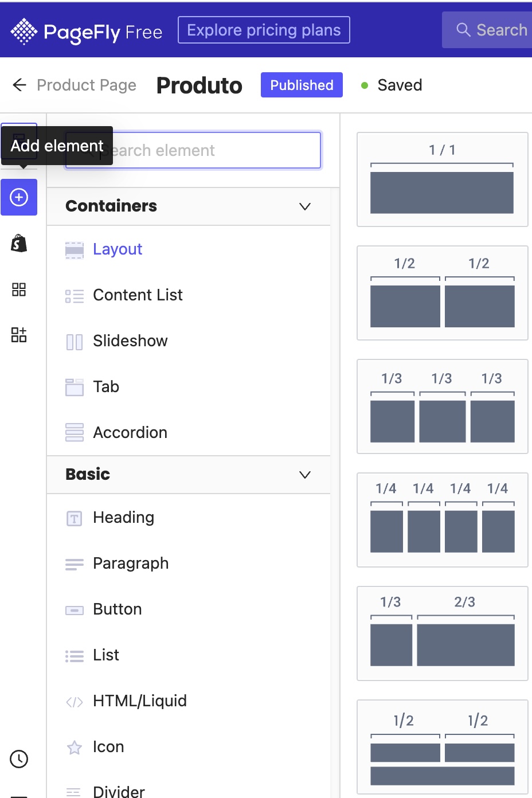Choose the 1/3 and 2/3 layout thumbnail

(442, 633)
